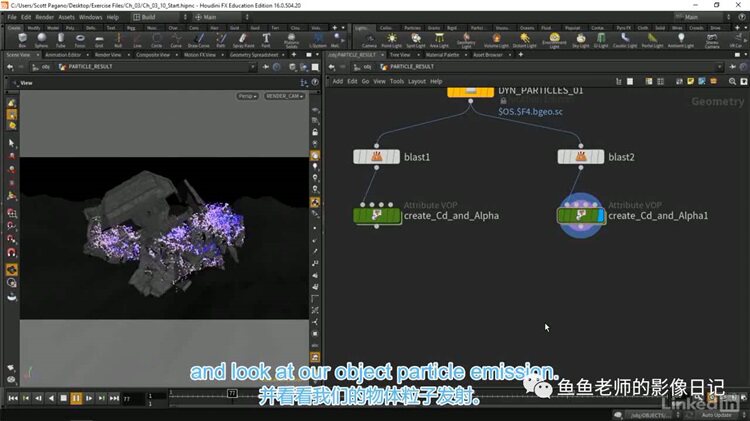The image size is (750, 421).
Task: Open the Scene View tab options arrow
Action: (x=38, y=55)
